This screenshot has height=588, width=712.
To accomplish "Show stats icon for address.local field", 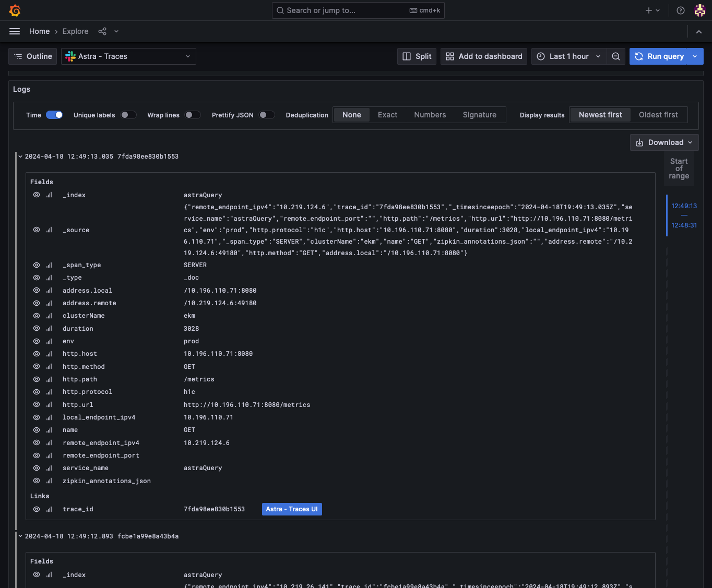I will pos(49,291).
